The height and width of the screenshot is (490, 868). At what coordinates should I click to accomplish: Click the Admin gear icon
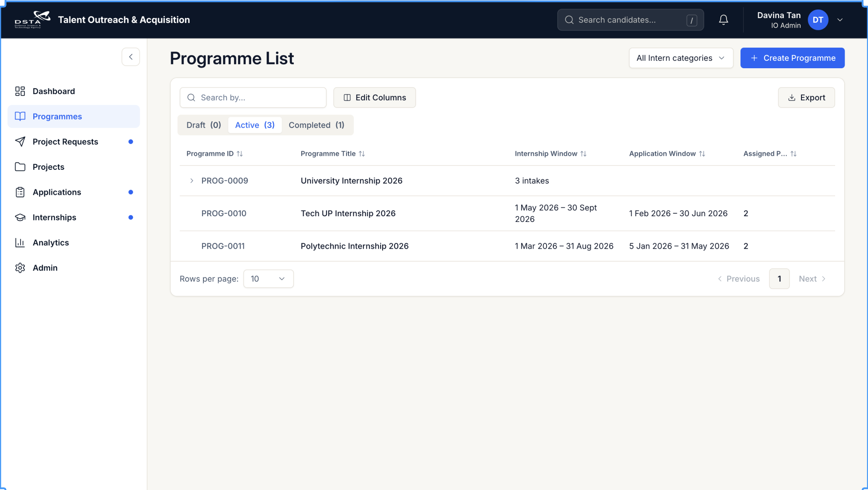click(x=20, y=268)
